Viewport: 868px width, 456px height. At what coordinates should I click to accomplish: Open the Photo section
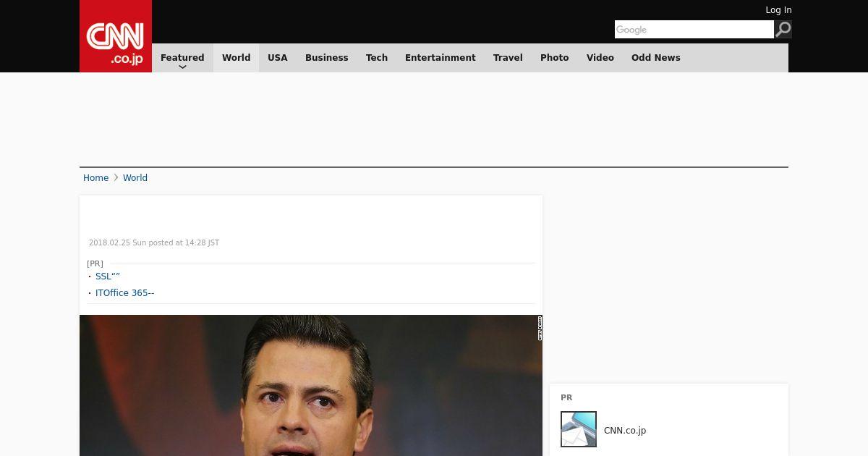click(x=555, y=58)
